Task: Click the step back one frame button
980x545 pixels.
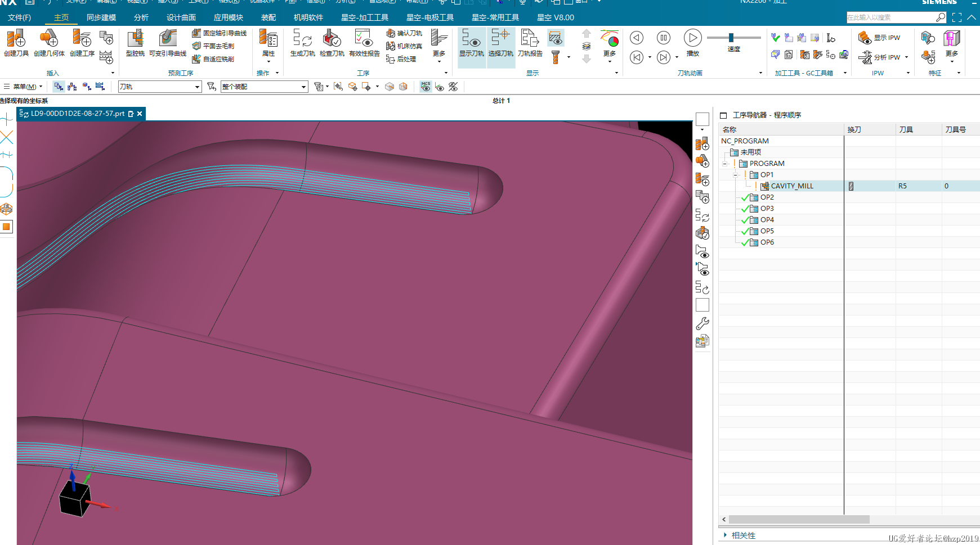Action: pyautogui.click(x=637, y=38)
